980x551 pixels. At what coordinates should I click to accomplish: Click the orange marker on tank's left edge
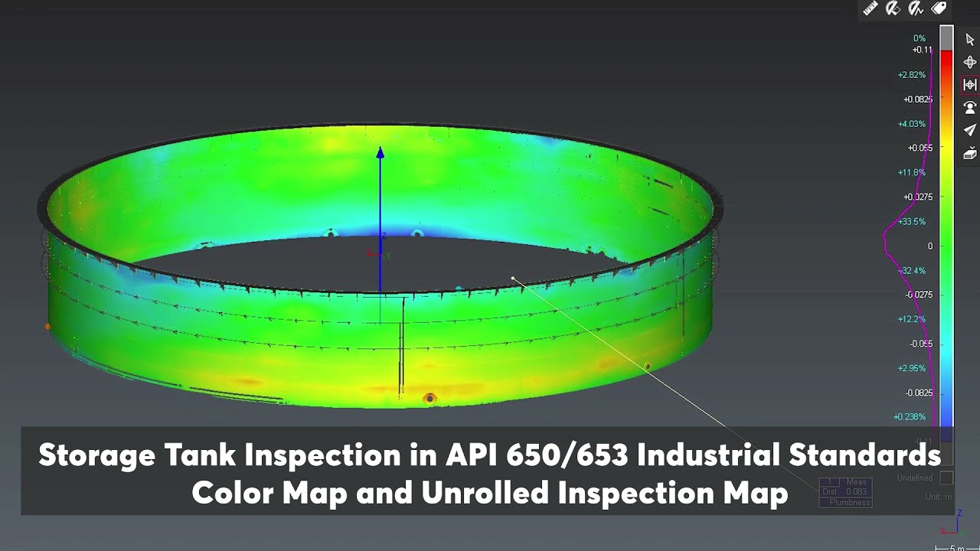[x=47, y=327]
